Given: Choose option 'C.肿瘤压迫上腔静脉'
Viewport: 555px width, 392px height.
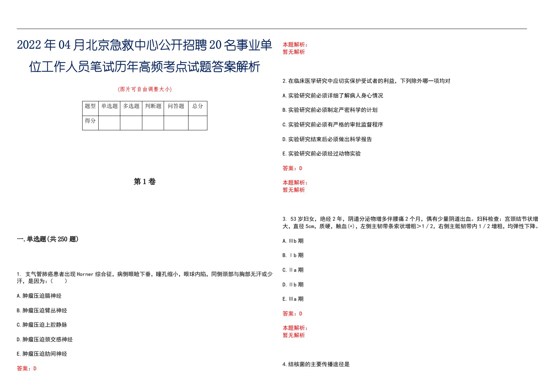Looking at the screenshot, I should (42, 325).
